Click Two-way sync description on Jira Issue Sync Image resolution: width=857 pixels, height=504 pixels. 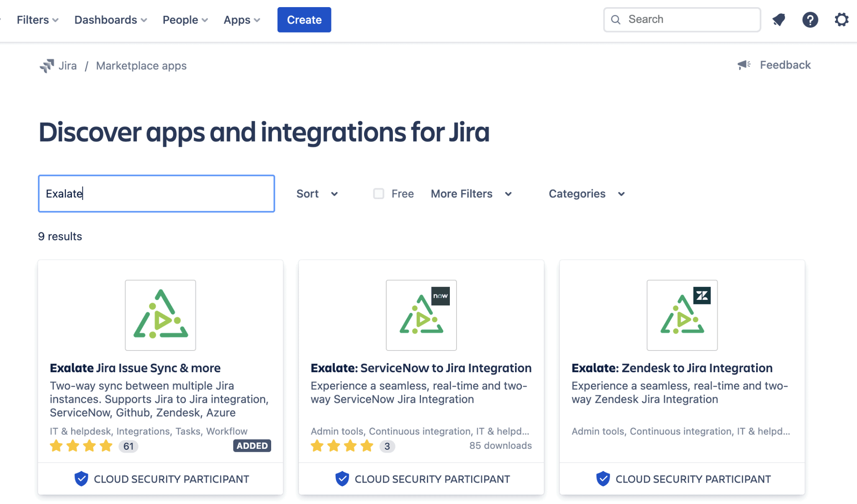pos(159,399)
